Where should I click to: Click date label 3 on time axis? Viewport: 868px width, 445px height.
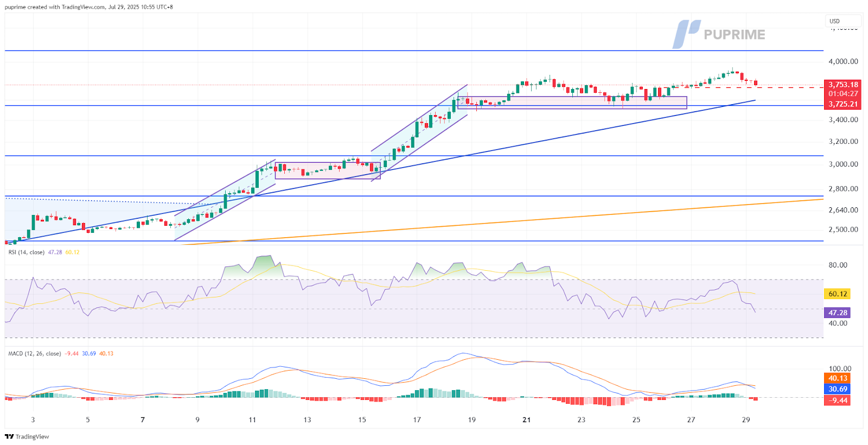(33, 419)
